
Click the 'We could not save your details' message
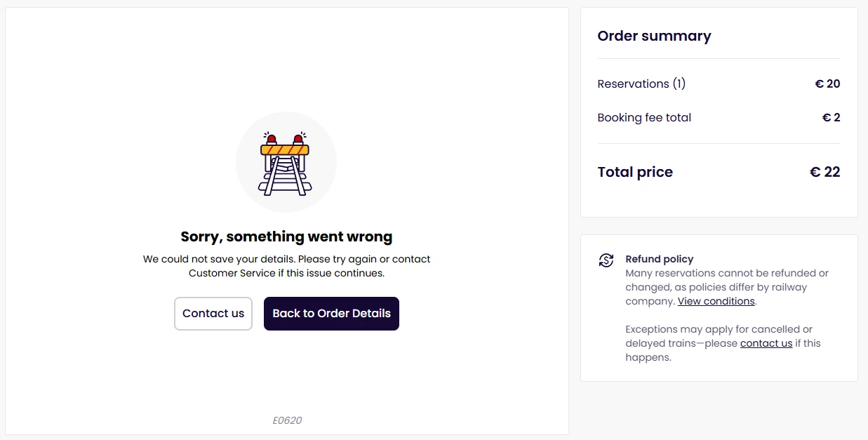tap(286, 259)
